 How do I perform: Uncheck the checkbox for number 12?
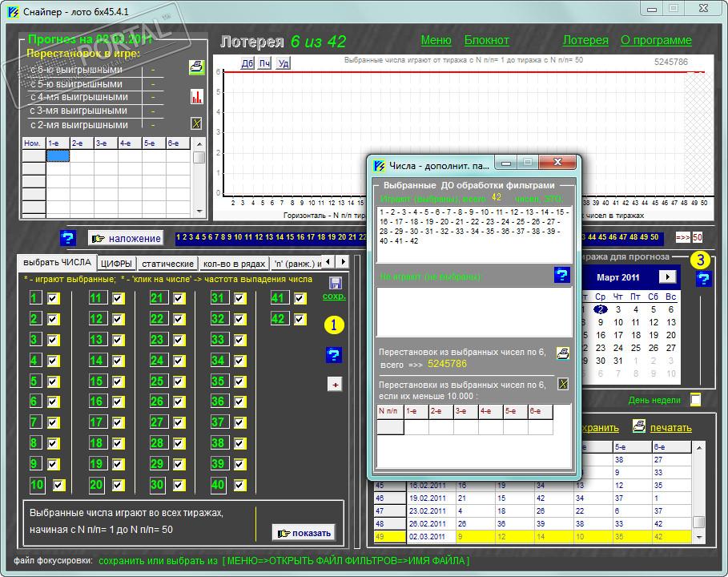(119, 319)
